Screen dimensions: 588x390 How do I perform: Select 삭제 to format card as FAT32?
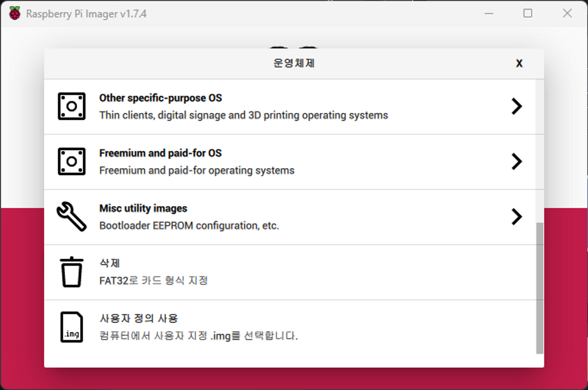[290, 272]
